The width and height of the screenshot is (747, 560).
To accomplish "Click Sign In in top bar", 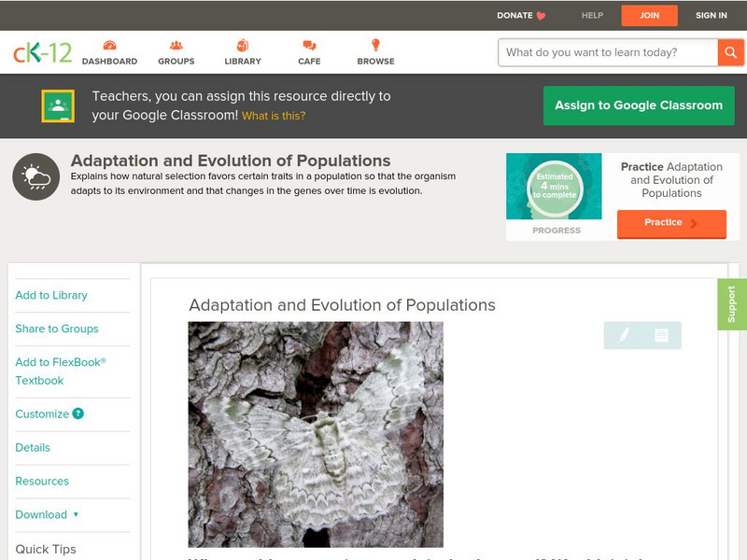I will point(712,15).
